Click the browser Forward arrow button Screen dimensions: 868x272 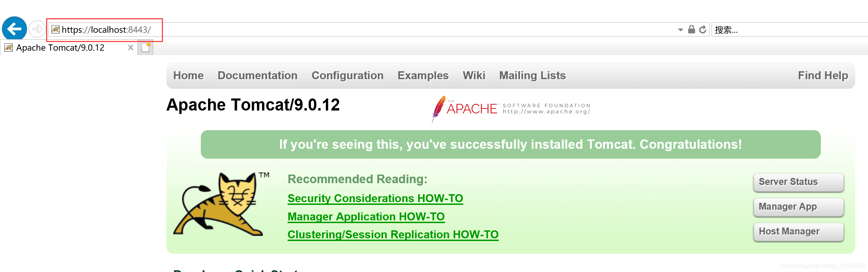37,29
